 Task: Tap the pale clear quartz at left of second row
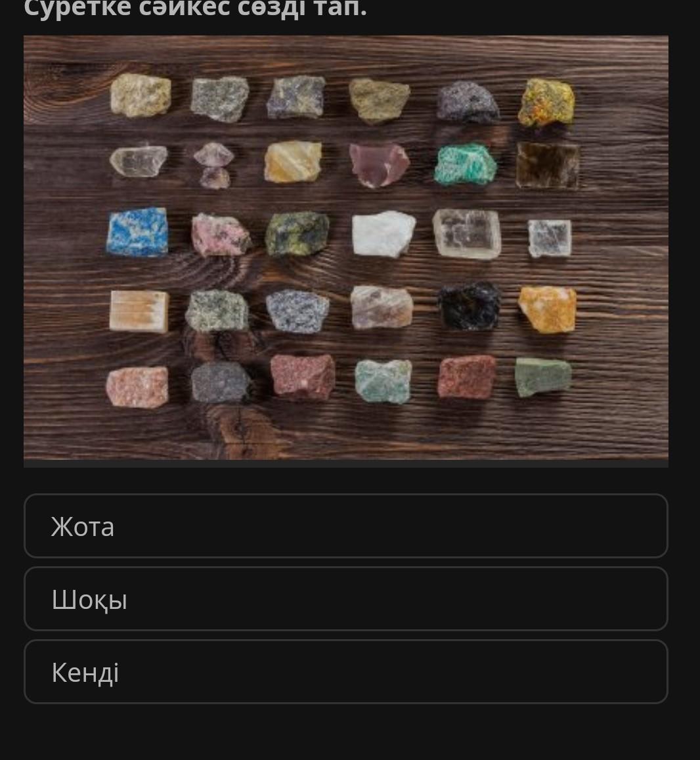pos(139,160)
